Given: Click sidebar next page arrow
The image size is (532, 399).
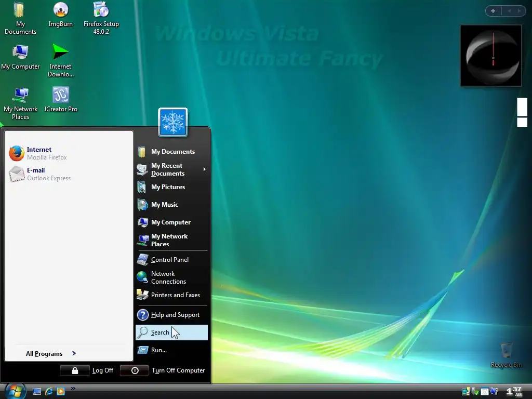Looking at the screenshot, I should pyautogui.click(x=519, y=11).
